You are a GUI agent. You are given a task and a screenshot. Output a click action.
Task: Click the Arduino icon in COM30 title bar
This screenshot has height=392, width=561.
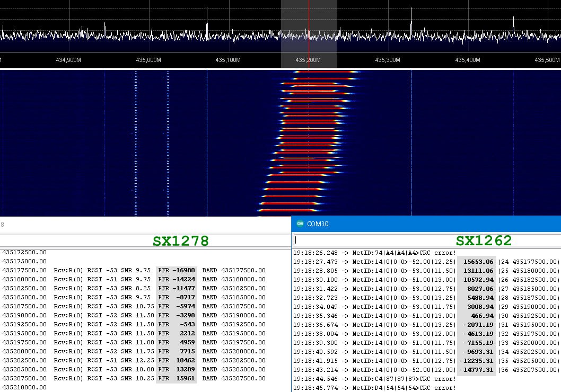pos(300,224)
